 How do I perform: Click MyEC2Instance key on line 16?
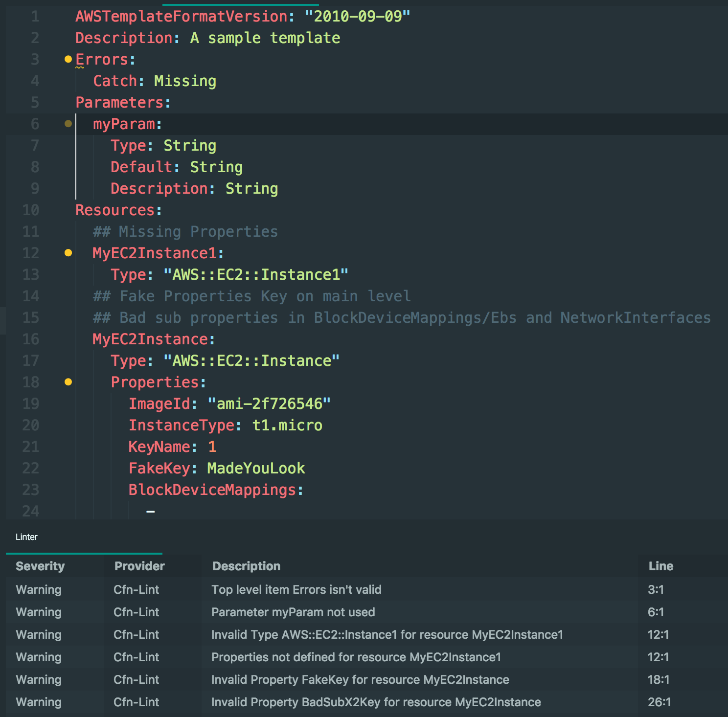pyautogui.click(x=150, y=339)
